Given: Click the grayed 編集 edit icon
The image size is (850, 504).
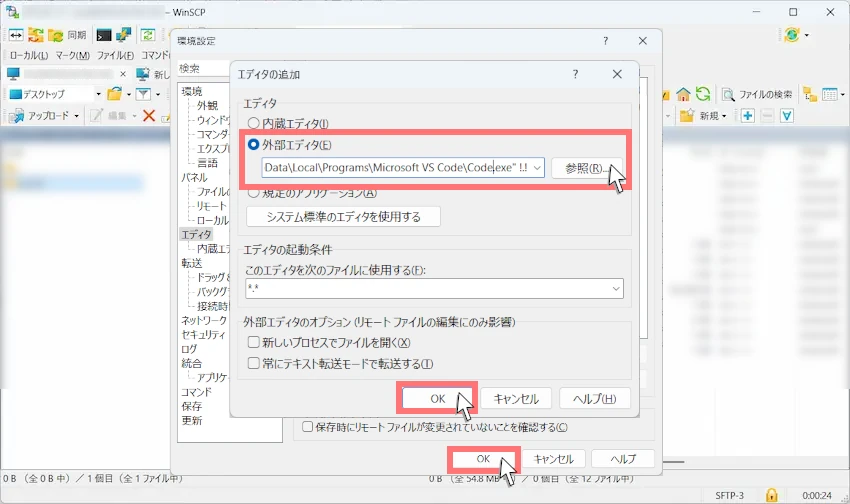Looking at the screenshot, I should coord(96,115).
